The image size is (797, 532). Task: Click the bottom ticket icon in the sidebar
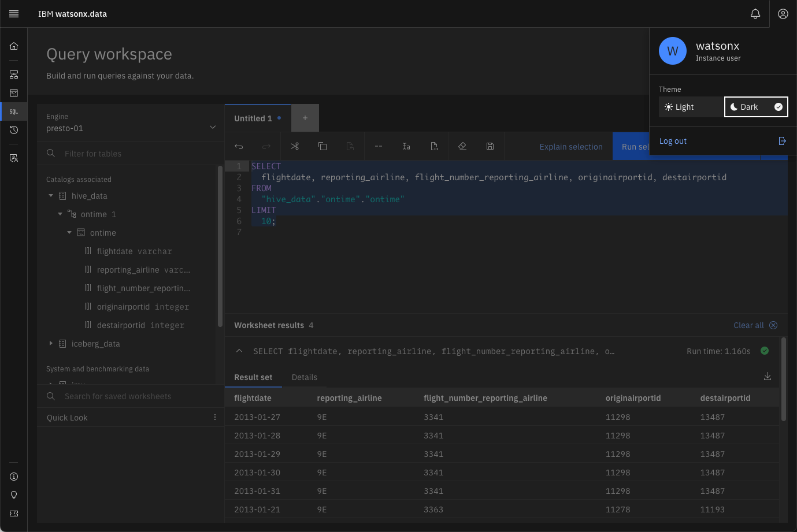click(x=14, y=514)
